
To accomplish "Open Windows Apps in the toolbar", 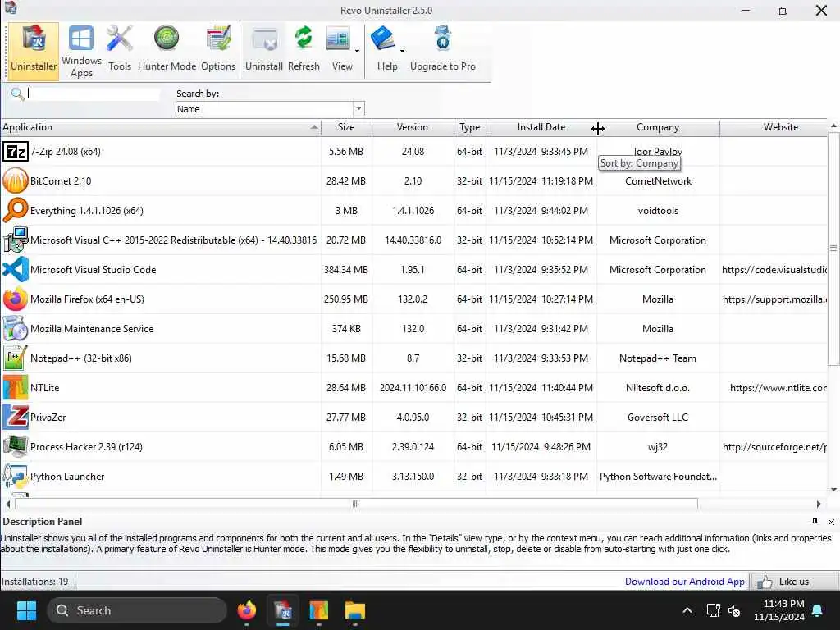I will (x=81, y=51).
